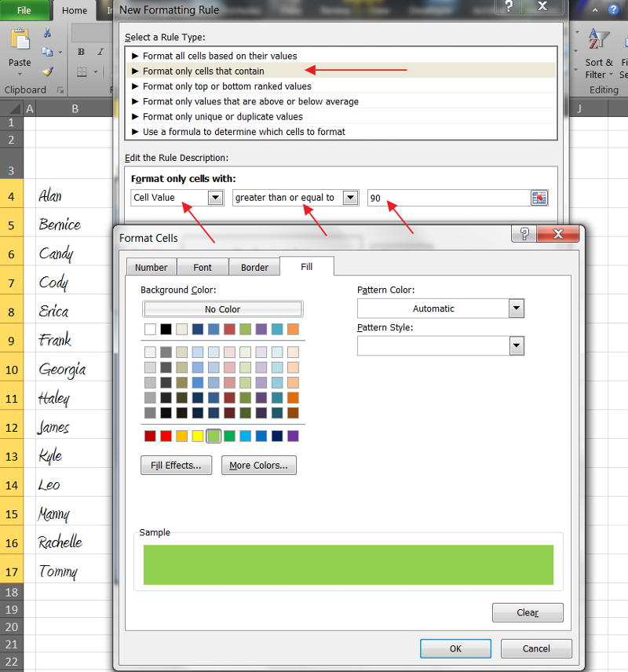The width and height of the screenshot is (628, 672).
Task: Select column B header
Action: [75, 108]
